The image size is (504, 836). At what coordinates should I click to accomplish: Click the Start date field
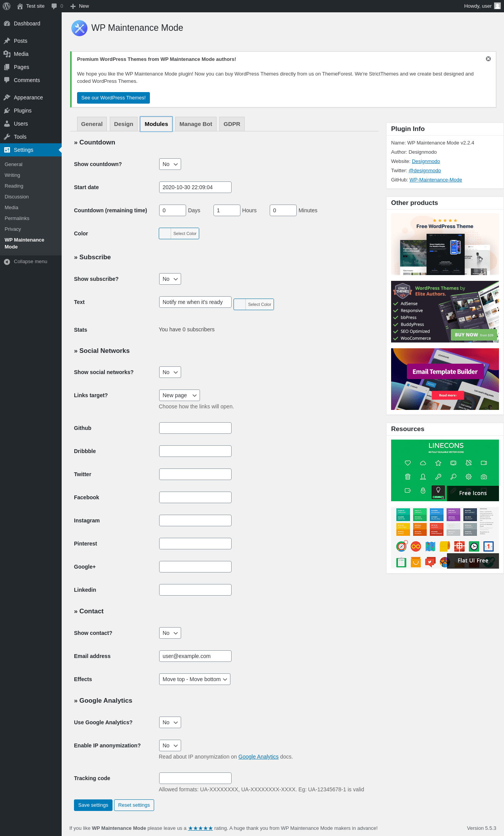[195, 187]
